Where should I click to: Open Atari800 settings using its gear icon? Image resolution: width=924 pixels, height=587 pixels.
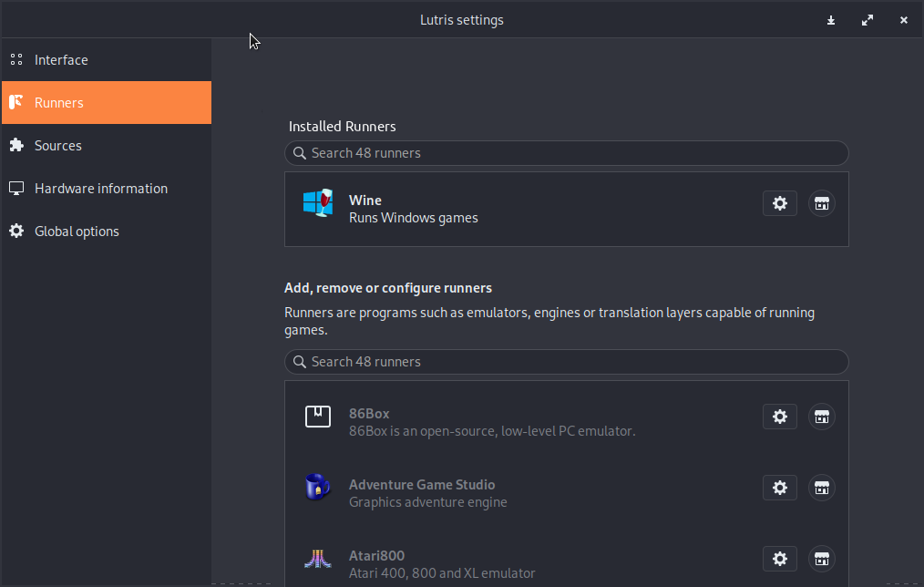tap(779, 558)
